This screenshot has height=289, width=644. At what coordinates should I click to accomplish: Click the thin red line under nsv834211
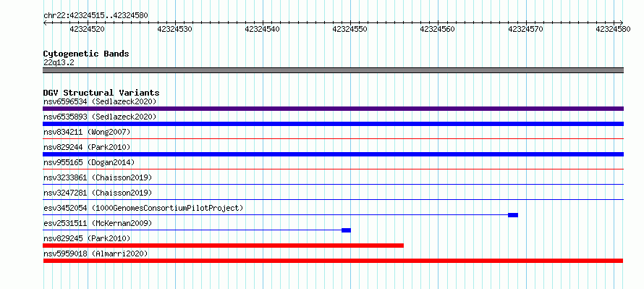coord(333,139)
